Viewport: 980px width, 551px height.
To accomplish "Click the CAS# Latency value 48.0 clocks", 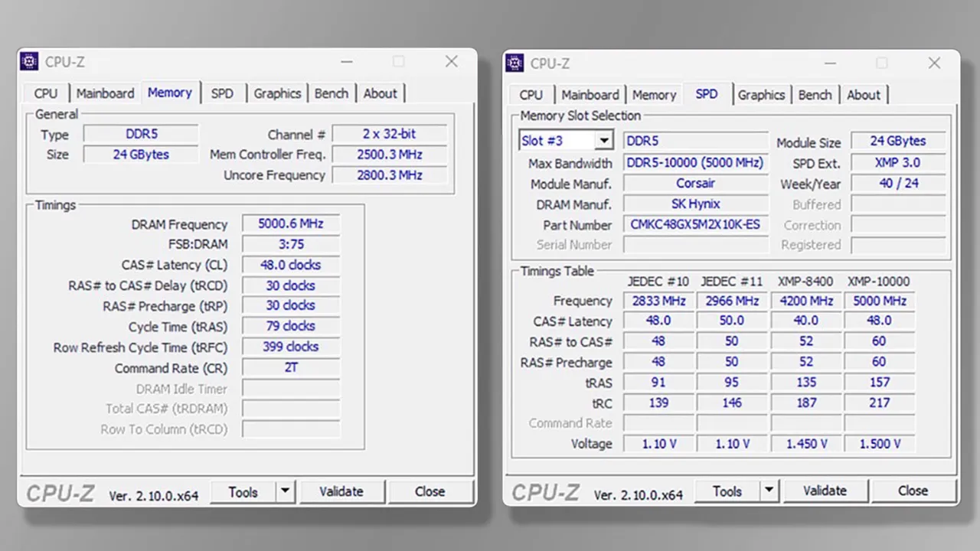I will click(291, 265).
